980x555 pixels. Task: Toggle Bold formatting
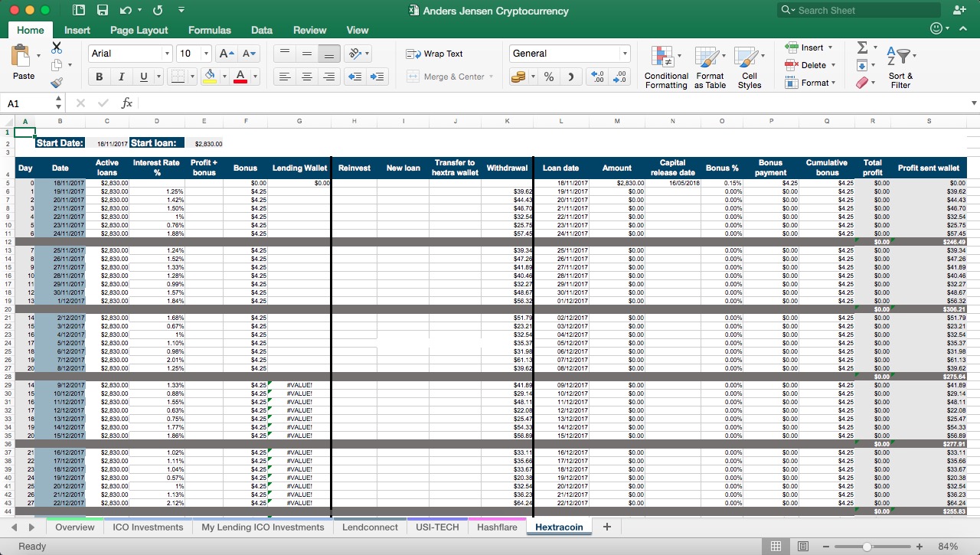[99, 77]
